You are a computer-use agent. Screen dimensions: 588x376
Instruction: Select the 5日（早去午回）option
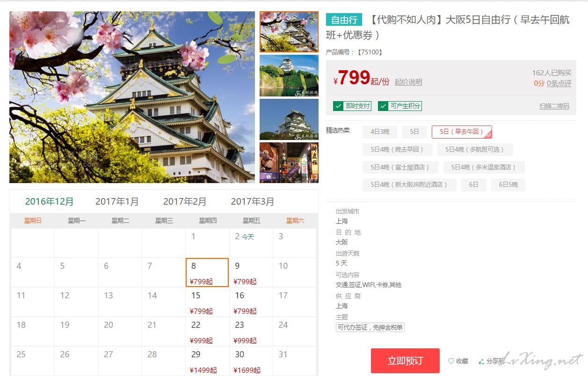pyautogui.click(x=462, y=132)
